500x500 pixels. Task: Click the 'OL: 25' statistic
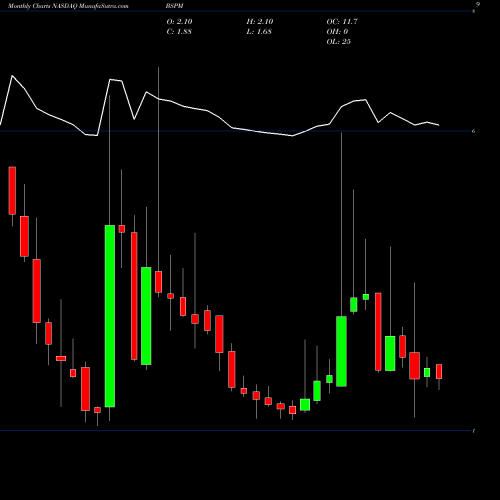coord(339,42)
